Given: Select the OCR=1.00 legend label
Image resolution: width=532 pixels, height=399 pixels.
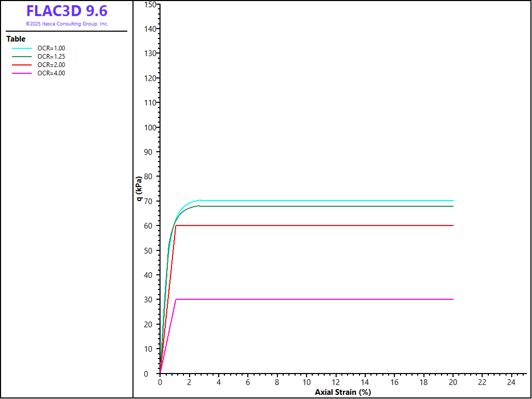Looking at the screenshot, I should point(51,48).
